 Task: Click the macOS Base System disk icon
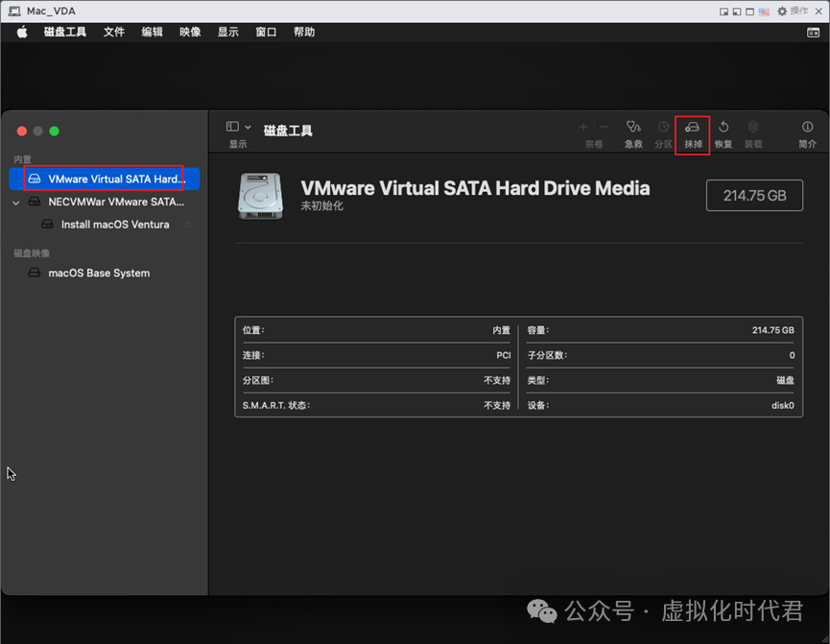(35, 273)
